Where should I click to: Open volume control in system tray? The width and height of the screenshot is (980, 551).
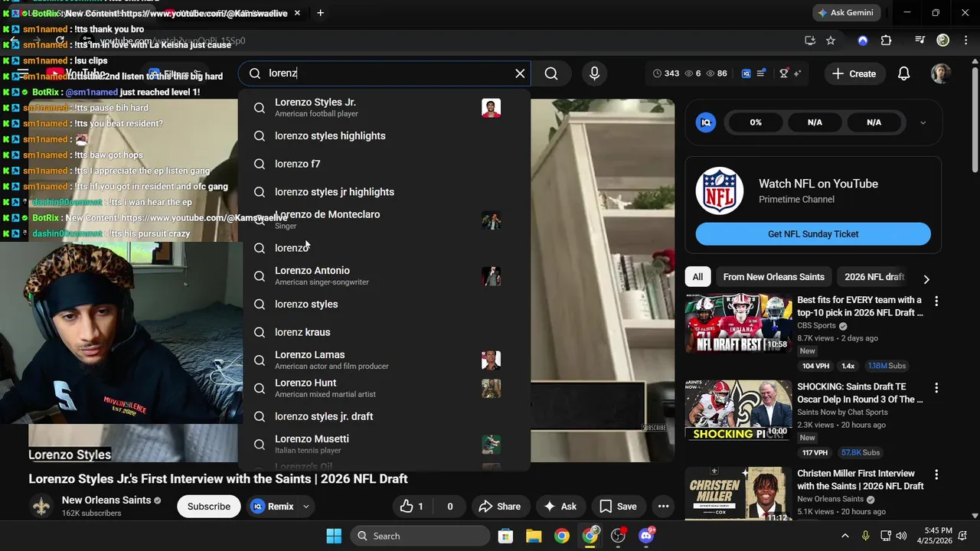pos(901,536)
